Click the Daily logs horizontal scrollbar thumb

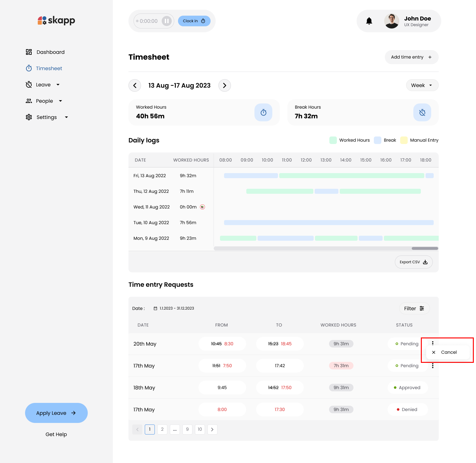425,248
